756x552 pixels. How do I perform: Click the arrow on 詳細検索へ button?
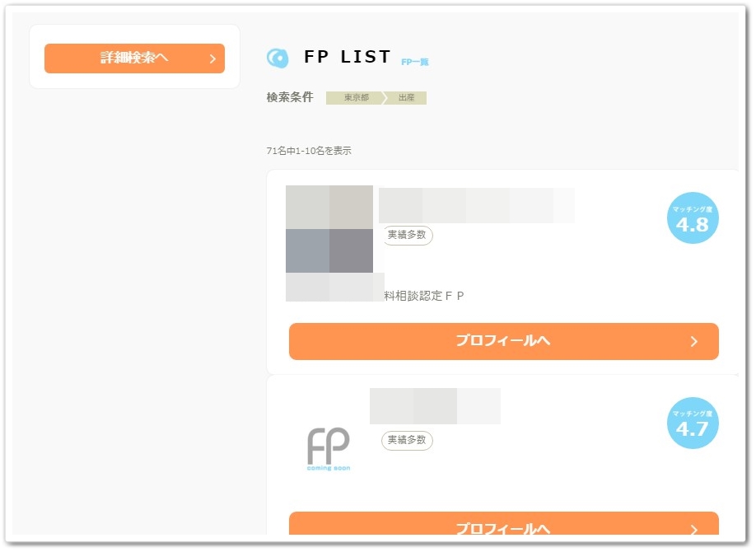212,58
